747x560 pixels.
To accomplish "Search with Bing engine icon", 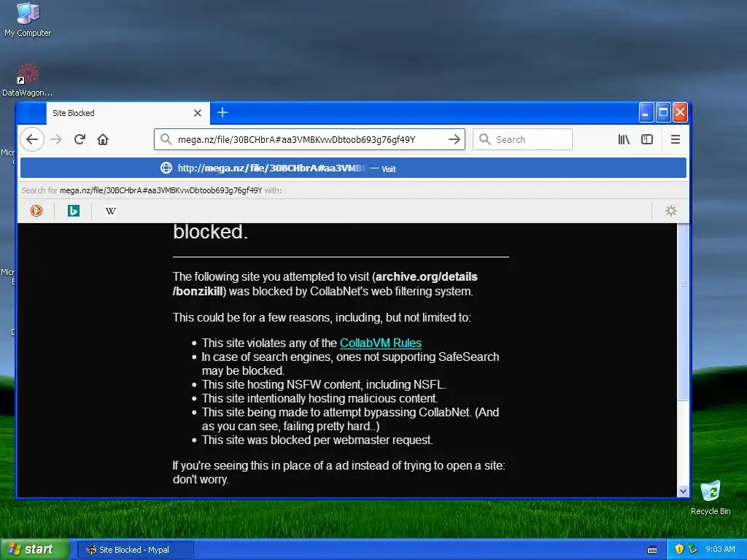I will [x=74, y=211].
